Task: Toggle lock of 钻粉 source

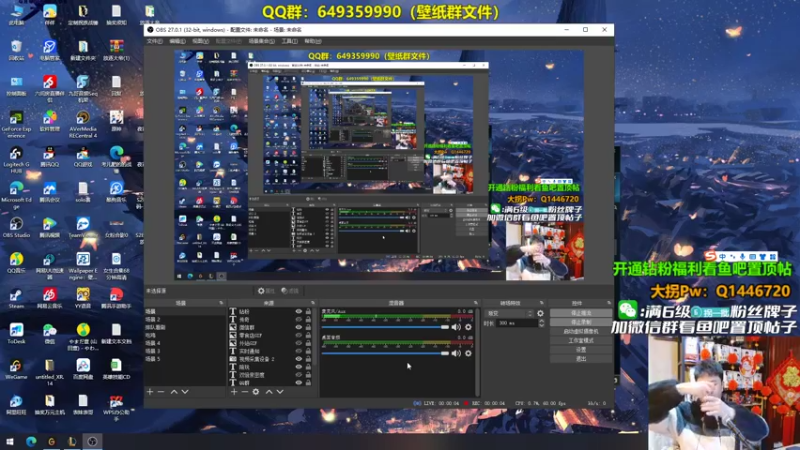Action: [x=308, y=311]
